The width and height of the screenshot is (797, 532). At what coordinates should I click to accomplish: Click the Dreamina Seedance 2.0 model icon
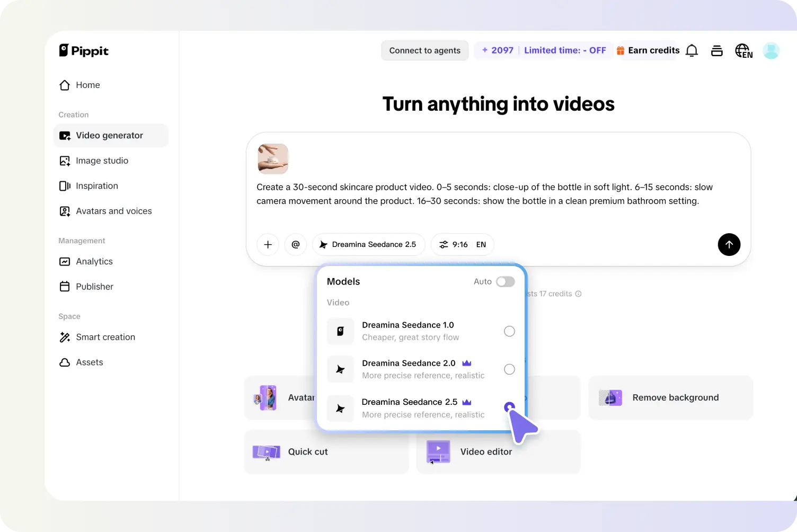[340, 369]
